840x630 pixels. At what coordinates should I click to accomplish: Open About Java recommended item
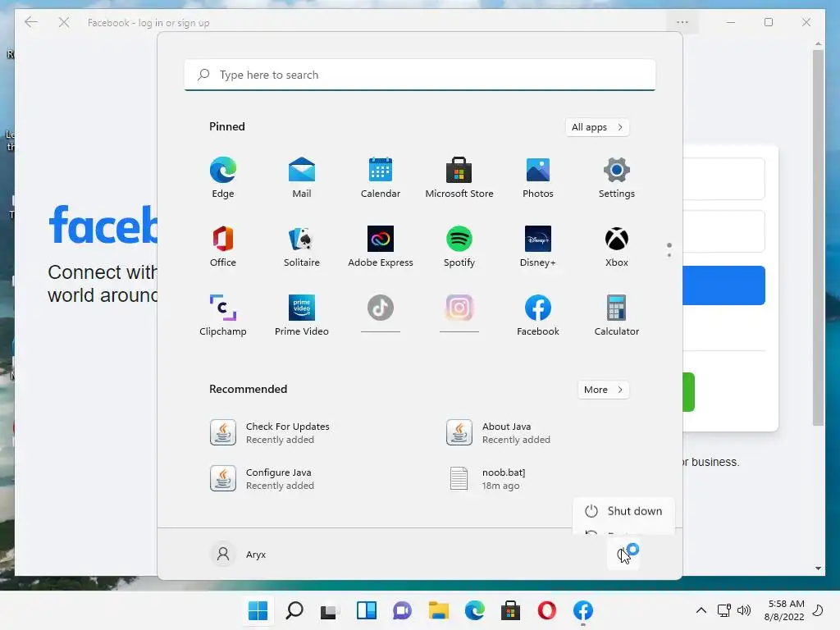click(498, 433)
